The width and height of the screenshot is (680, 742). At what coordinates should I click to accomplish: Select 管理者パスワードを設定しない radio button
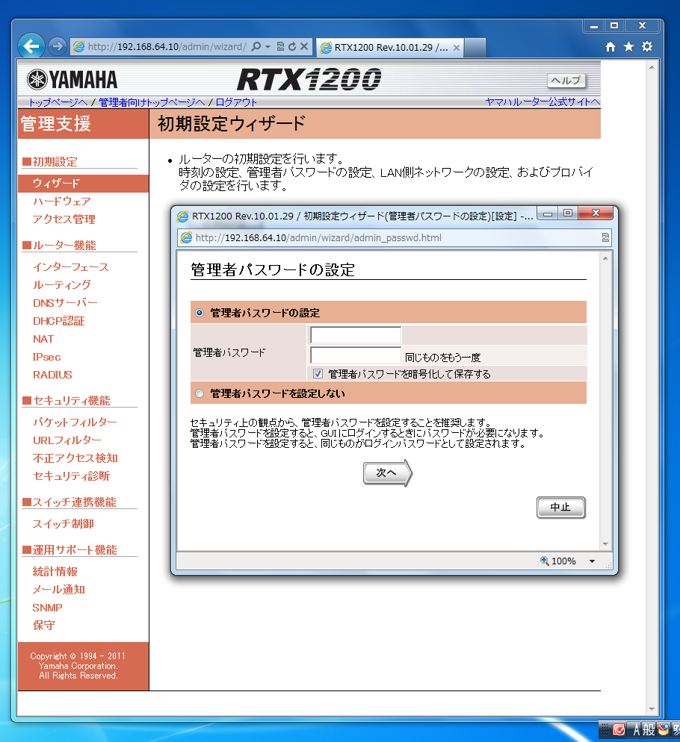pyautogui.click(x=200, y=393)
